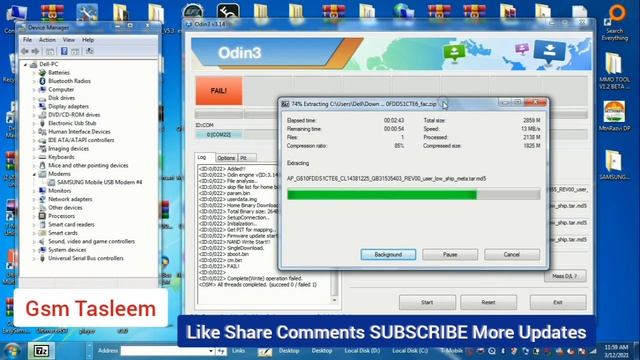Open the SAMSUNG folder on desktop

(x=615, y=164)
